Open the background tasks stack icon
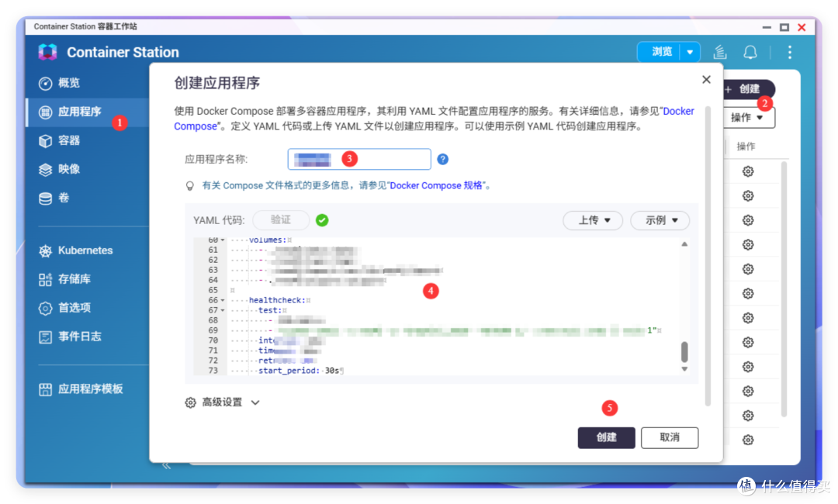This screenshot has width=838, height=504. (x=720, y=52)
